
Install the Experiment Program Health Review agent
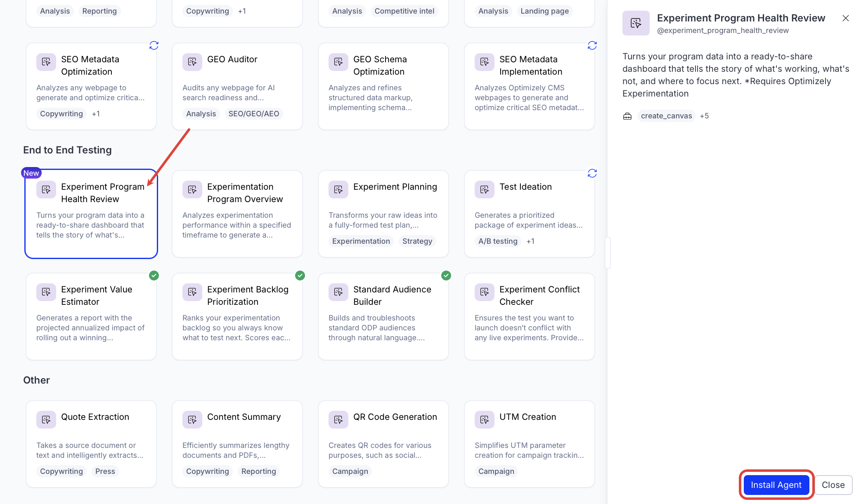point(776,485)
